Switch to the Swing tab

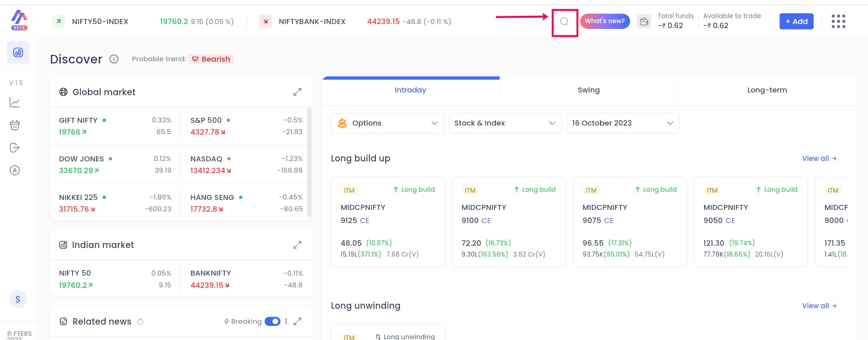(x=588, y=90)
